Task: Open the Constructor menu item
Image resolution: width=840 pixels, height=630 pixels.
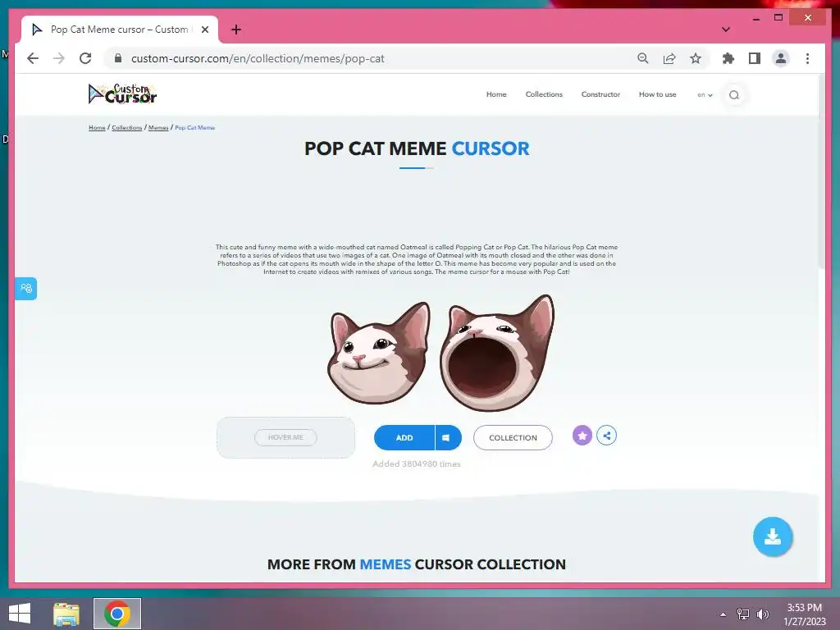Action: (x=600, y=94)
